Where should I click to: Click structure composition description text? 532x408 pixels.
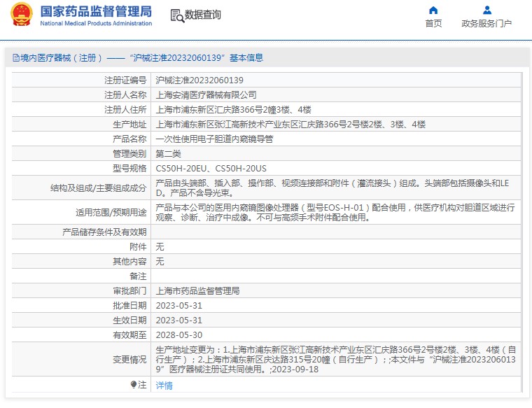332,188
